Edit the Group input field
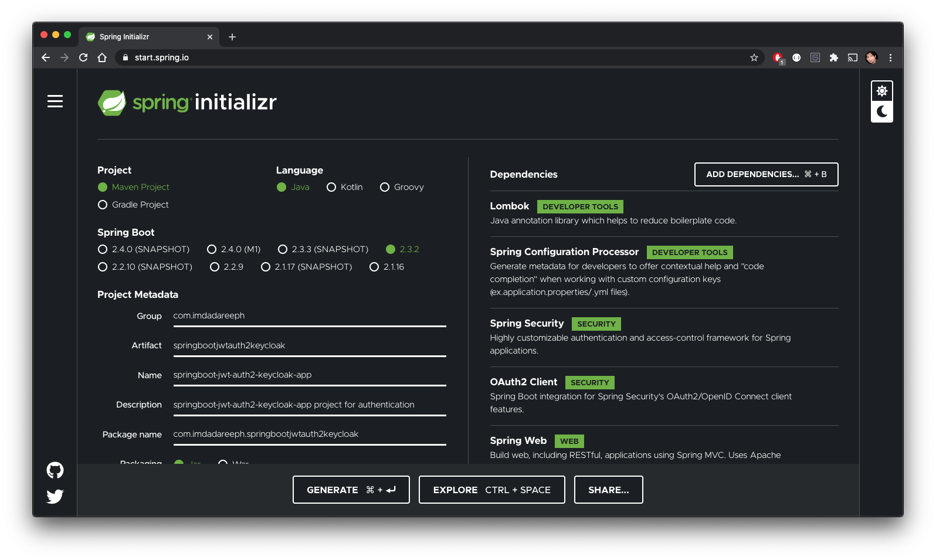The width and height of the screenshot is (936, 560). coord(310,316)
